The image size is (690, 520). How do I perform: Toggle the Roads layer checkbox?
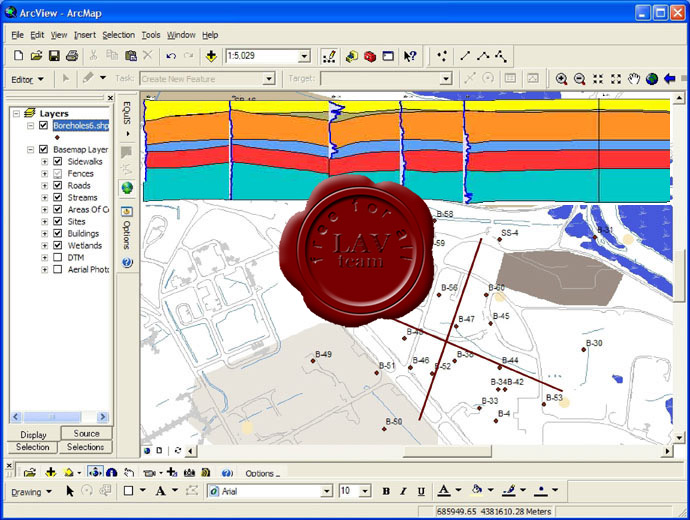point(57,185)
